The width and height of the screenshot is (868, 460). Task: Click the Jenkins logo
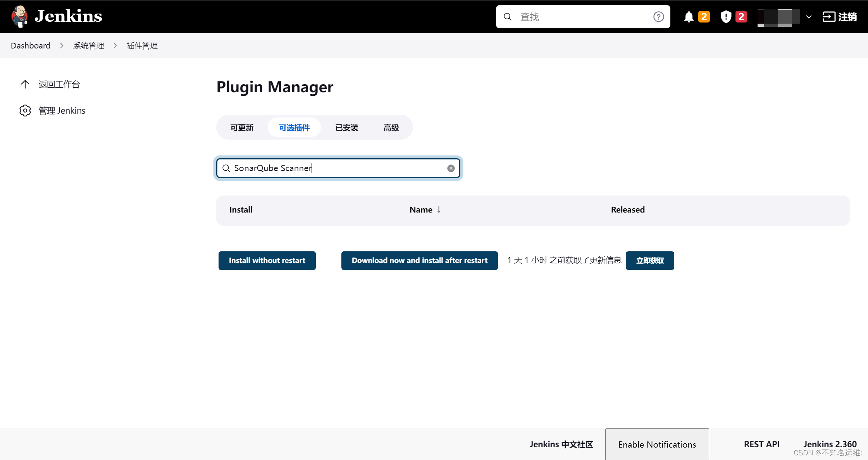click(x=19, y=16)
